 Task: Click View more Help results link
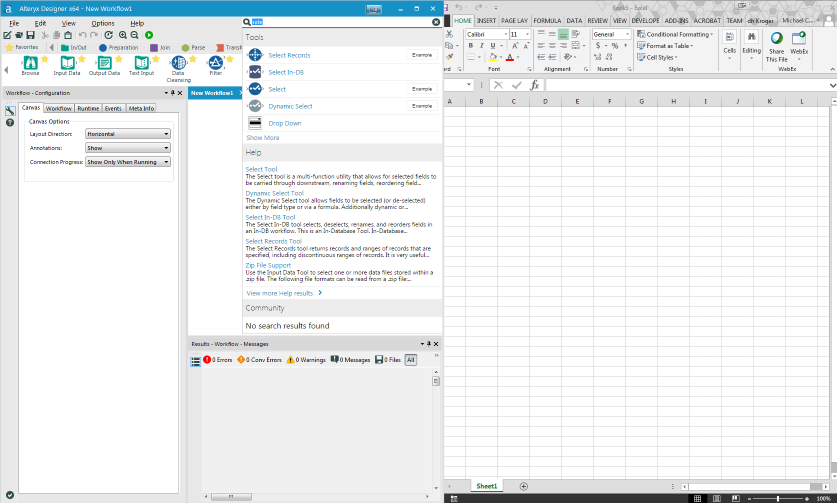pos(284,293)
